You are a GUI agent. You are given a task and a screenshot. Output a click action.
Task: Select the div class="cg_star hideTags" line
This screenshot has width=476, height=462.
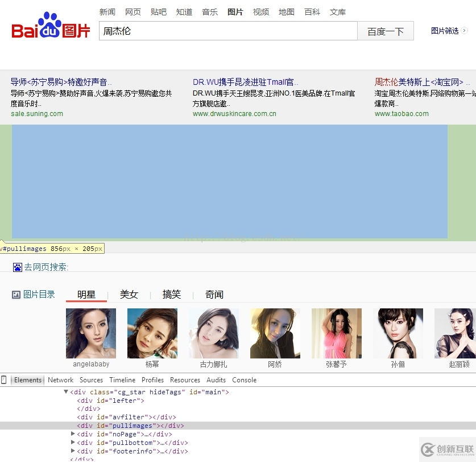(150, 392)
